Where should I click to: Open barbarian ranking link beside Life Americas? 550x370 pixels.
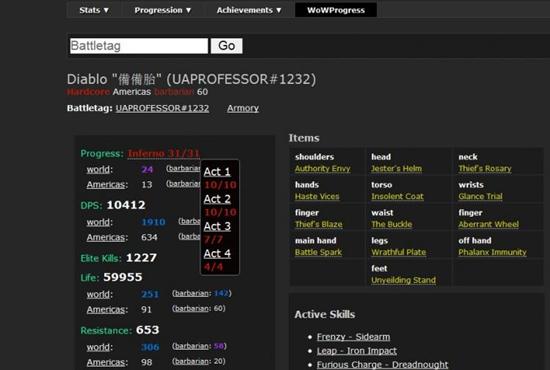(x=191, y=308)
